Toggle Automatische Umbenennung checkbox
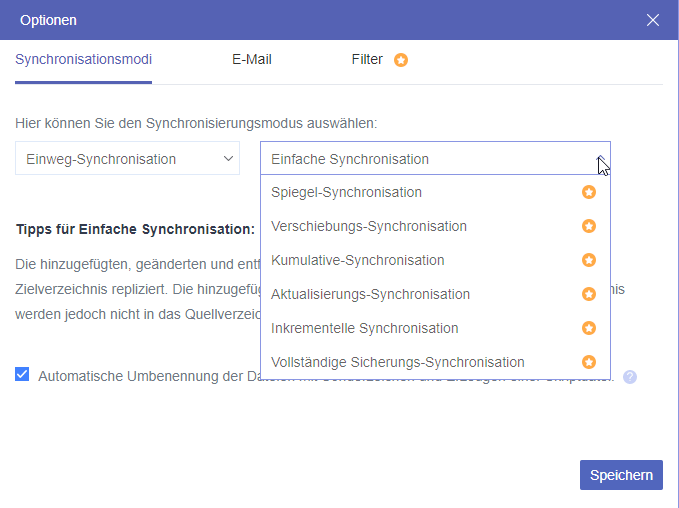This screenshot has width=679, height=508. pyautogui.click(x=22, y=375)
